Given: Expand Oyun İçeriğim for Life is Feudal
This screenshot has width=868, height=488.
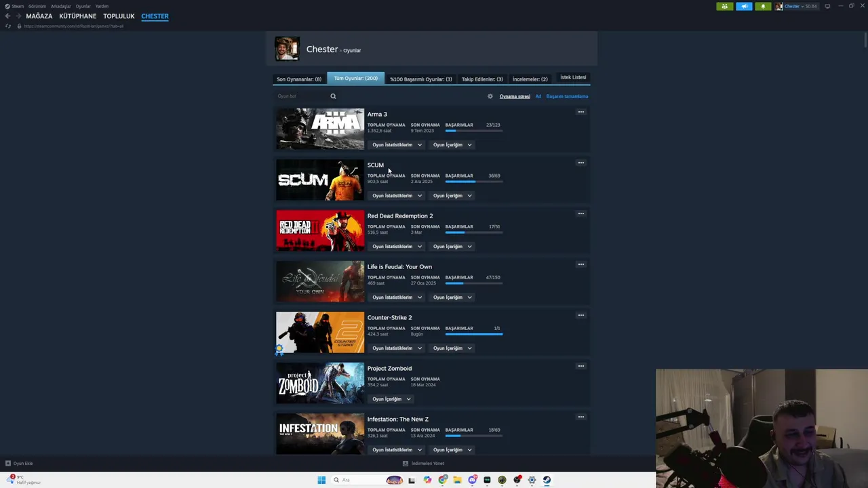Looking at the screenshot, I should pos(452,298).
